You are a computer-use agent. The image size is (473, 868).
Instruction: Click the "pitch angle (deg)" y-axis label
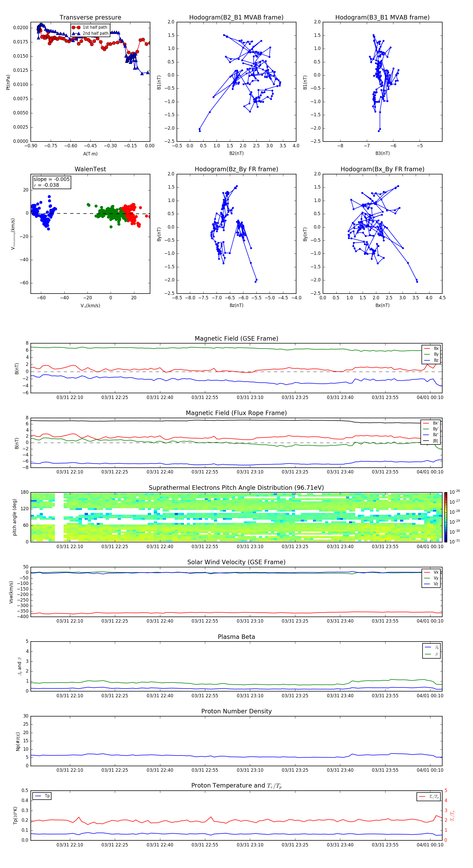tap(14, 517)
